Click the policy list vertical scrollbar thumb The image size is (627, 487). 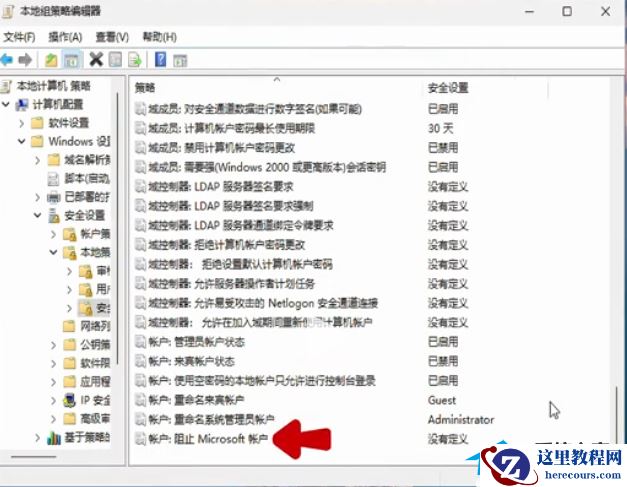[x=616, y=414]
